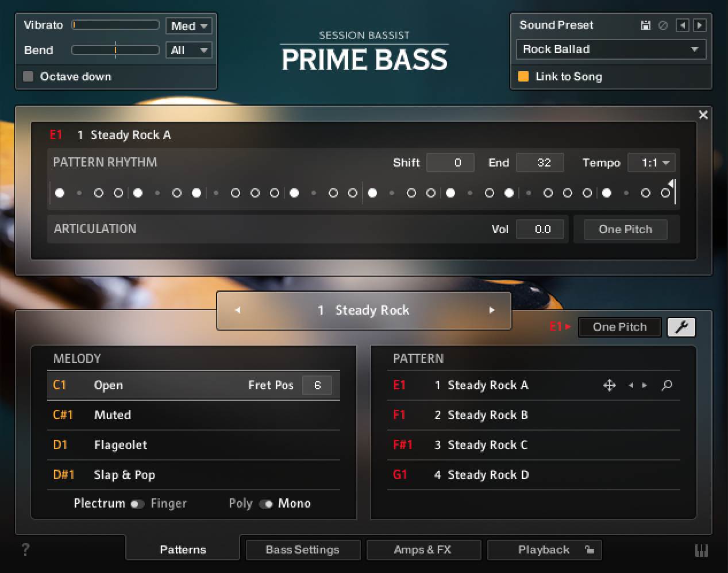Open pattern search with the magnifier icon
728x573 pixels.
(x=667, y=385)
